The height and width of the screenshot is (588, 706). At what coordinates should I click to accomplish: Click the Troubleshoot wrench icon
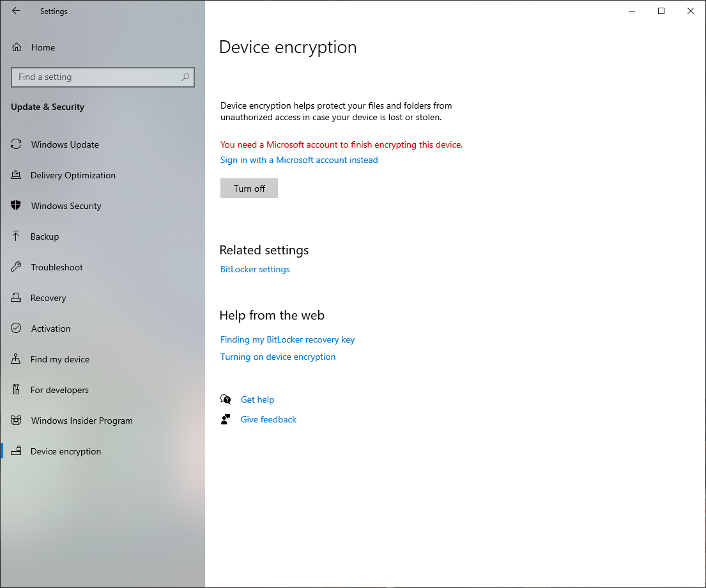tap(16, 267)
